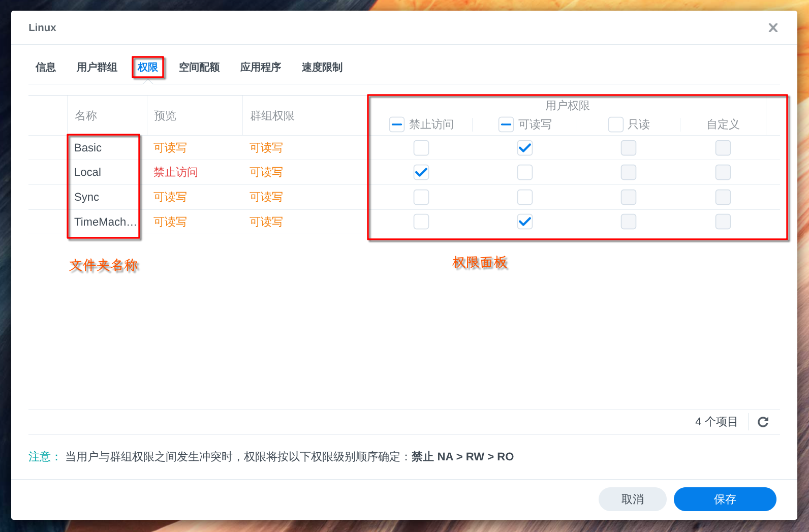809x532 pixels.
Task: Uncheck 可读写 for the Basic folder
Action: [525, 148]
